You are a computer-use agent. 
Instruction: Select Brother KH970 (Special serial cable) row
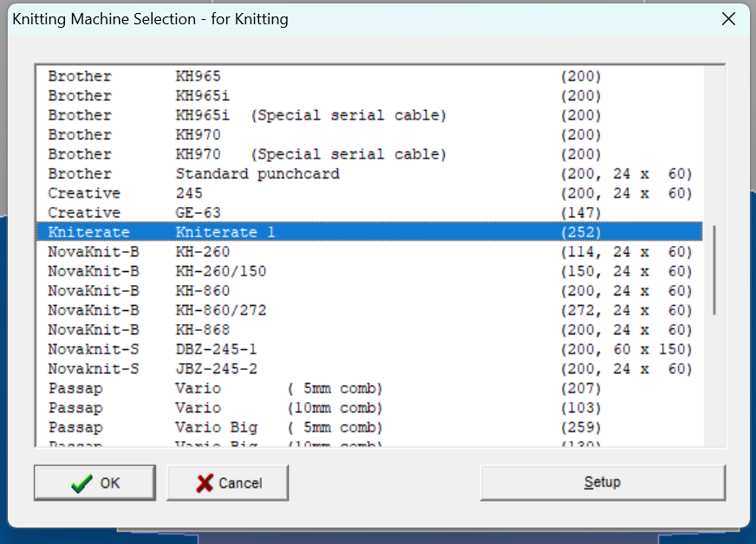pyautogui.click(x=370, y=154)
